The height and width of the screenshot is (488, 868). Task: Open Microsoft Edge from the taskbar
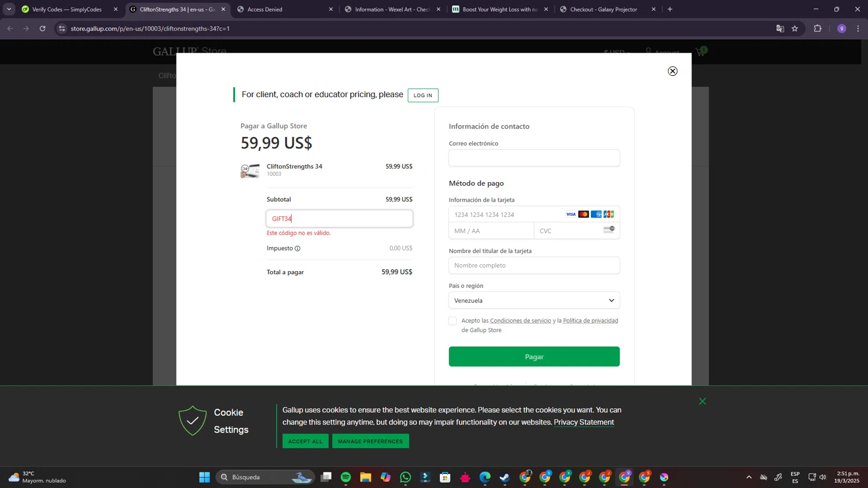[x=485, y=477]
